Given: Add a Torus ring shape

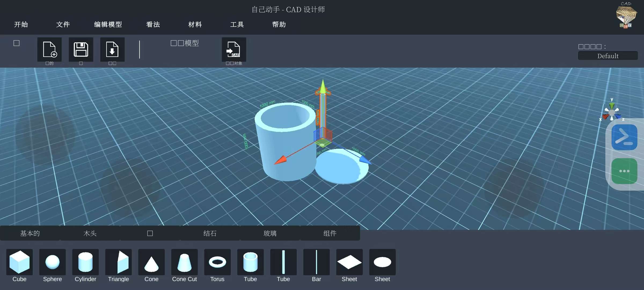Looking at the screenshot, I should click(x=217, y=262).
